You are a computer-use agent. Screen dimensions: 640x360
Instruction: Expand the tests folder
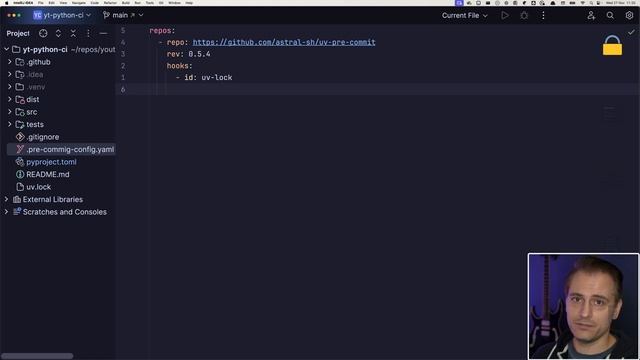9,124
